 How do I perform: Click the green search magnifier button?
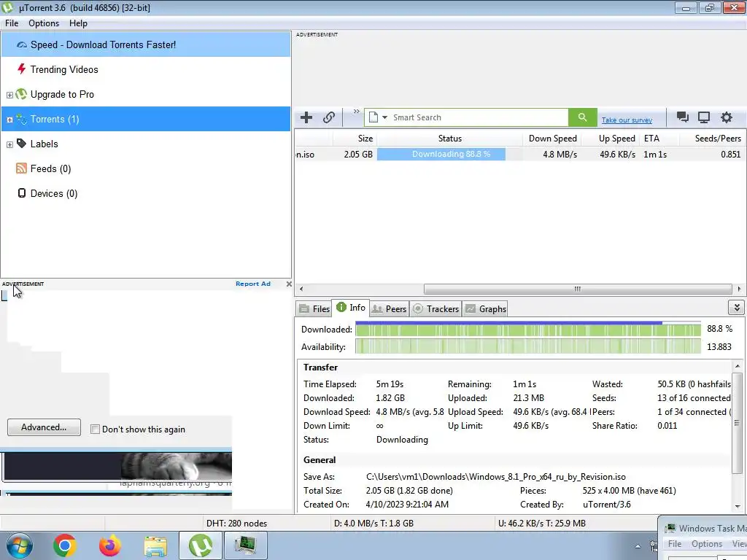point(582,117)
